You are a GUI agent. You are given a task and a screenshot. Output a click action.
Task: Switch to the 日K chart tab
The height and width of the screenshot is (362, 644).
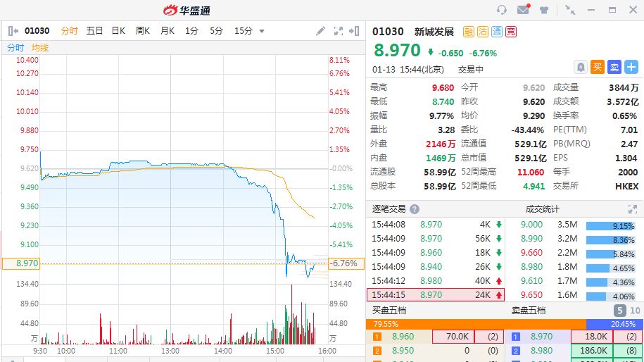click(x=118, y=31)
